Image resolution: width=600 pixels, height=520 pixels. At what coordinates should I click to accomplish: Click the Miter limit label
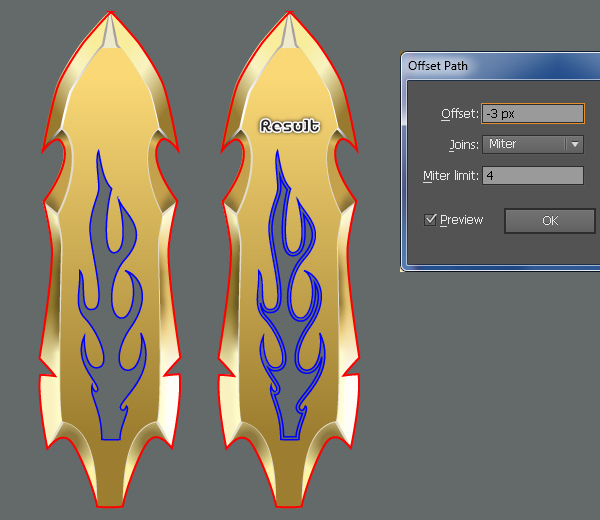(x=451, y=176)
